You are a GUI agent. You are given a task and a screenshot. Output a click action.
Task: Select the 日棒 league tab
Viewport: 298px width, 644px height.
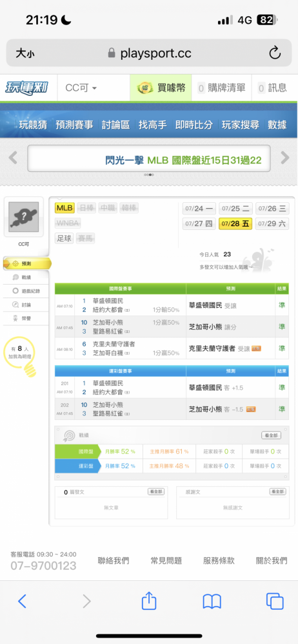pos(86,208)
